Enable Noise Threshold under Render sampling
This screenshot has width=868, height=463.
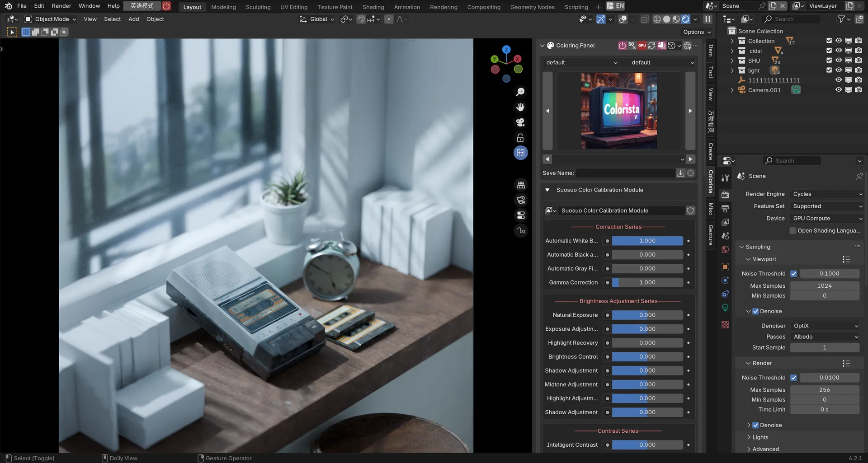pos(794,378)
